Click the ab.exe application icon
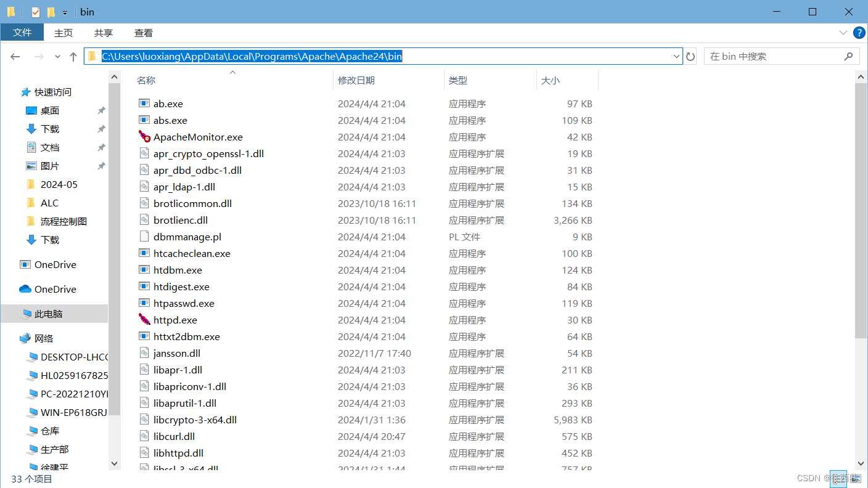Screen dimensions: 868x488 144,104
